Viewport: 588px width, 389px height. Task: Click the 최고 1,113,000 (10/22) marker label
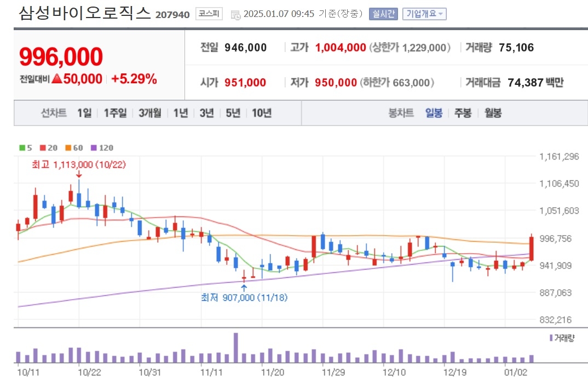[79, 164]
